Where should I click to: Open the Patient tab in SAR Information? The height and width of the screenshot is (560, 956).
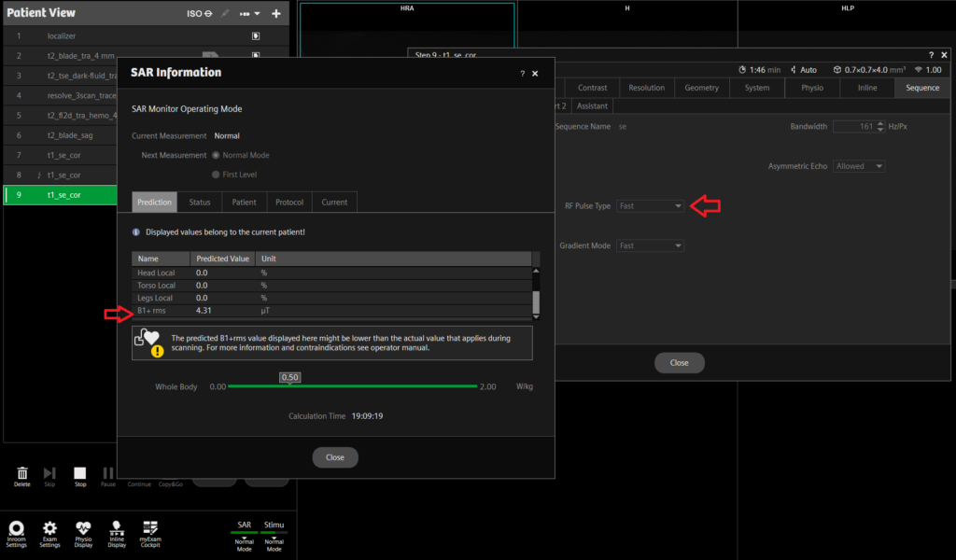click(x=244, y=203)
